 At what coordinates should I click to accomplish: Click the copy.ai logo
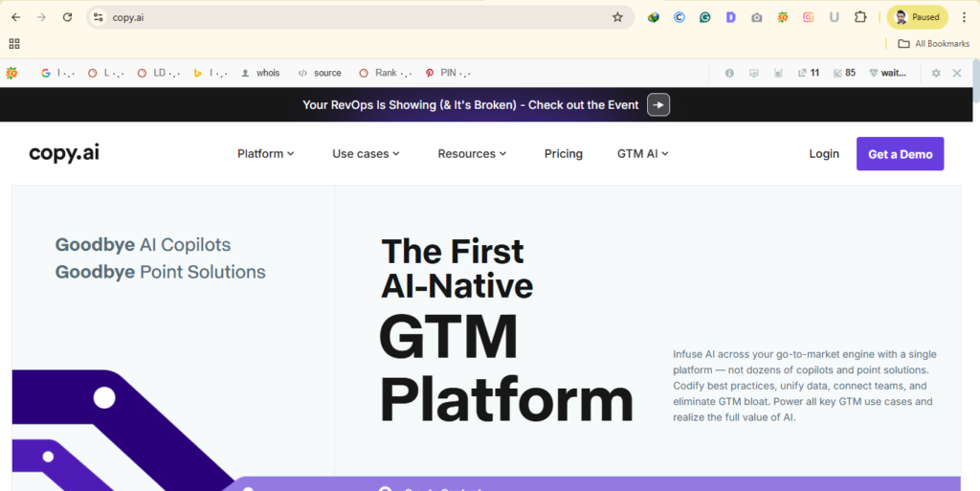coord(64,153)
